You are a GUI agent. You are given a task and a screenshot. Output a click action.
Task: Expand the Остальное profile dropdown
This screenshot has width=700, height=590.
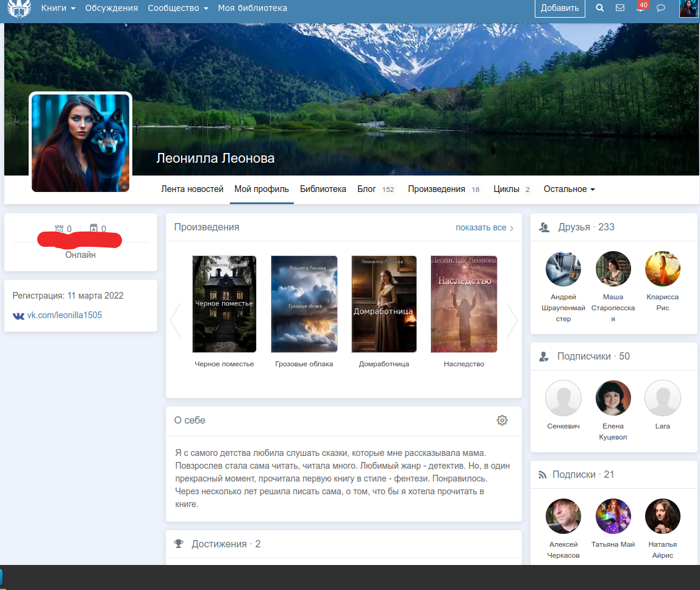(x=569, y=189)
